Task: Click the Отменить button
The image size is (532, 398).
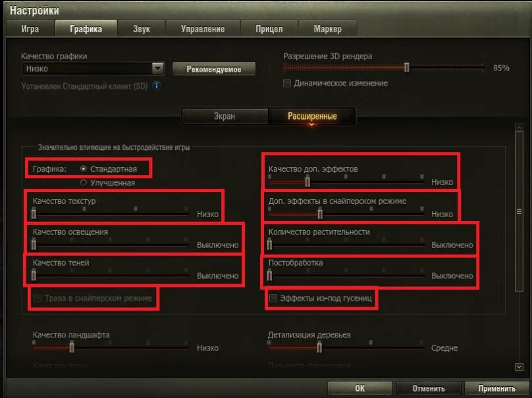Action: tap(429, 389)
